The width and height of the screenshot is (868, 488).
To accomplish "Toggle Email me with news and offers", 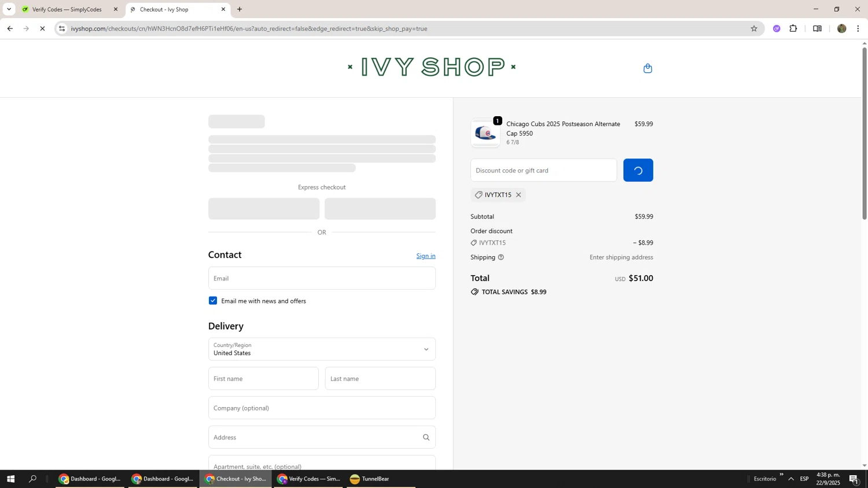I will click(213, 301).
